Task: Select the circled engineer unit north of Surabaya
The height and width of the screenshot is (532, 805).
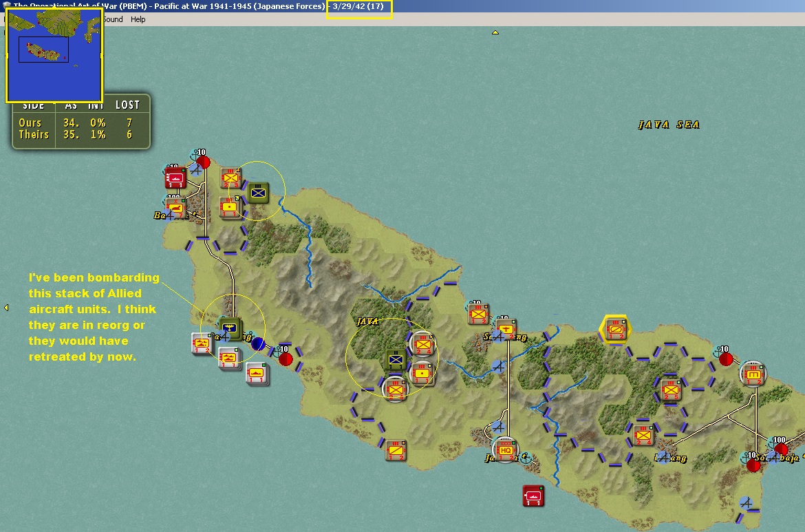Action: click(753, 374)
